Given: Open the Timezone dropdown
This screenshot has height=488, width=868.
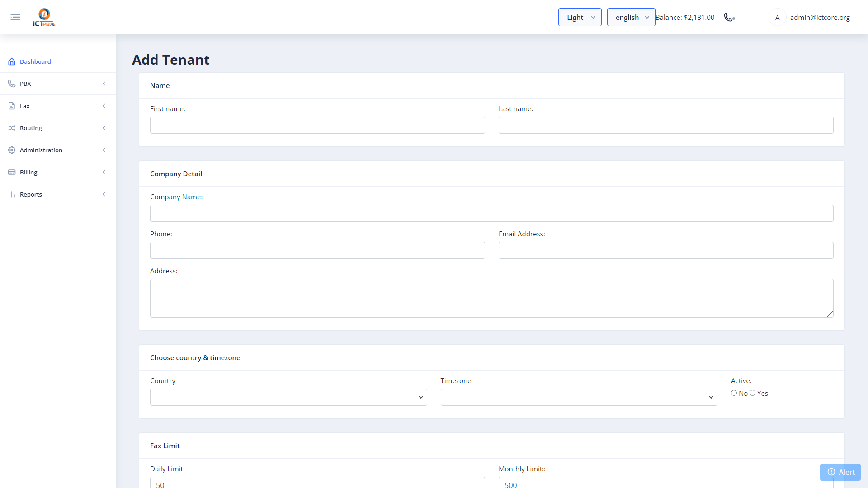Looking at the screenshot, I should (579, 397).
